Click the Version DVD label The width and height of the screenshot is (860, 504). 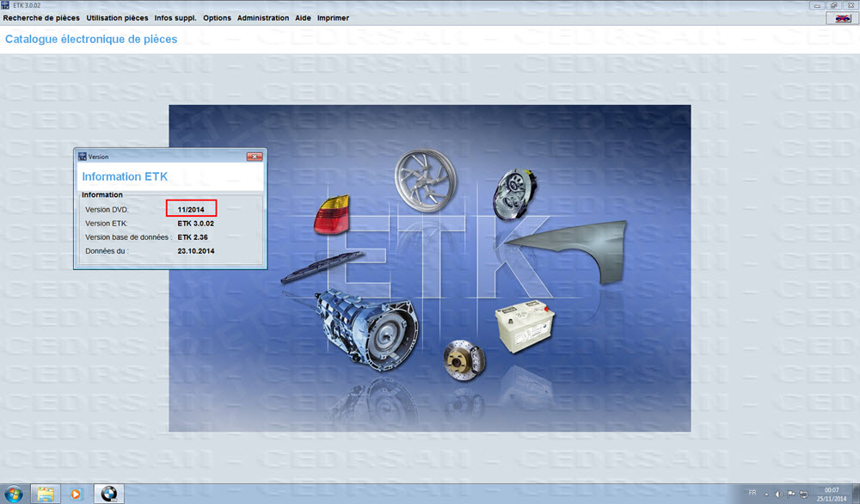click(107, 210)
